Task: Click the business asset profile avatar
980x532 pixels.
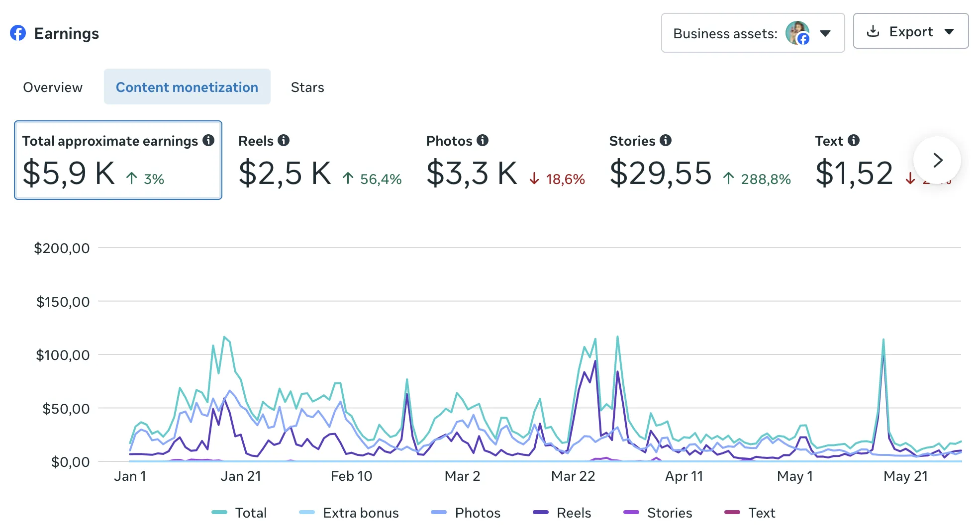Action: pos(797,33)
